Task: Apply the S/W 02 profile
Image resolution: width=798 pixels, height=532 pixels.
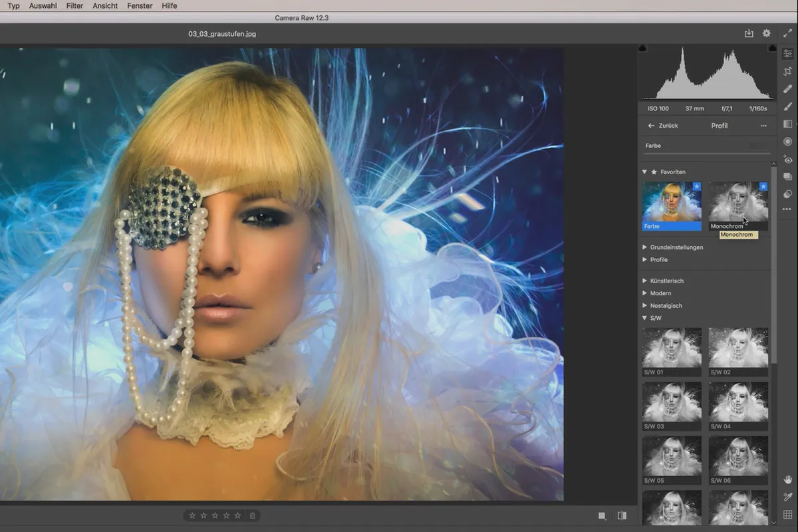Action: coord(738,352)
